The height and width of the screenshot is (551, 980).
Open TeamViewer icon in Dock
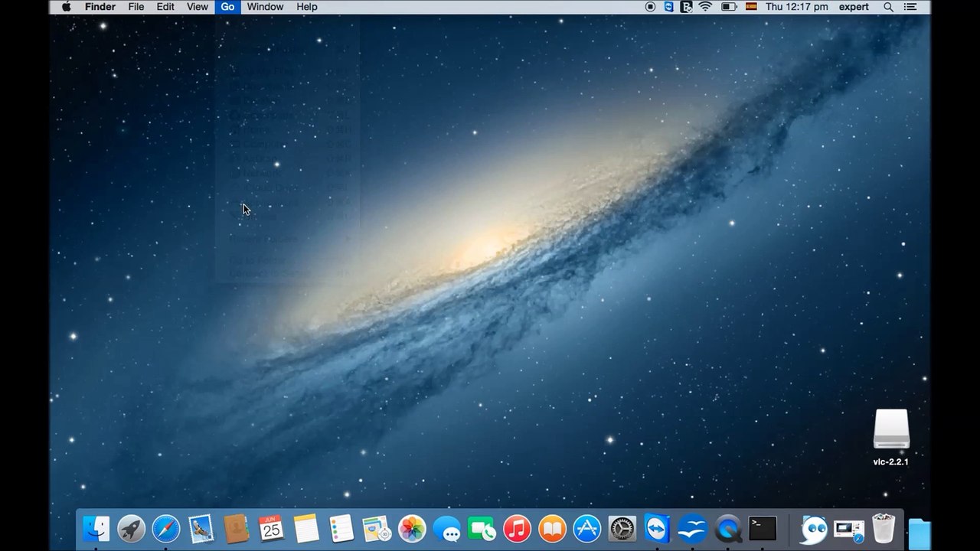click(658, 529)
